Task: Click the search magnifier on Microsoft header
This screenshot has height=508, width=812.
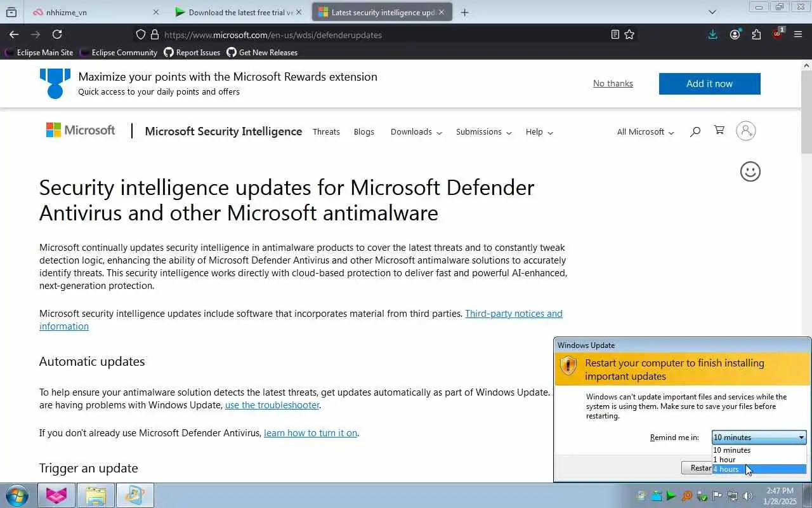Action: [695, 131]
